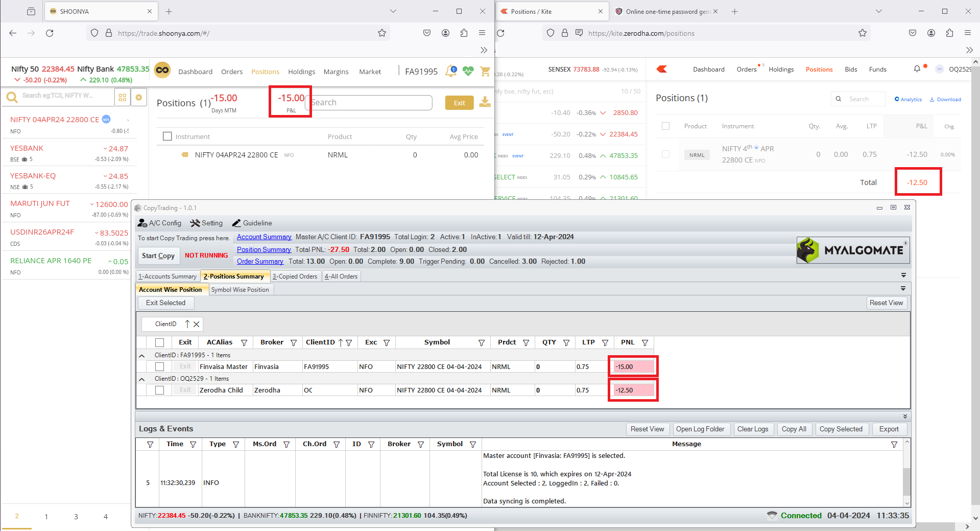Toggle Kite positions header checkbox
Image resolution: width=980 pixels, height=531 pixels.
pyautogui.click(x=665, y=126)
